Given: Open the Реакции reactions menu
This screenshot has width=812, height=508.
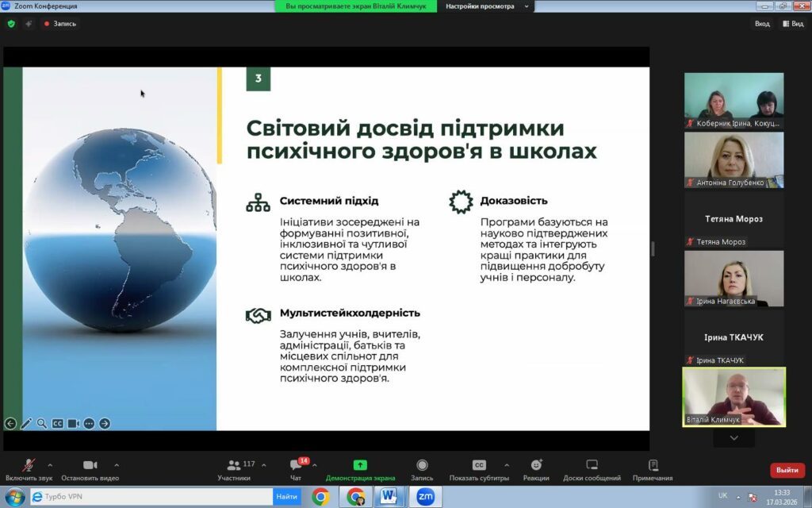Looking at the screenshot, I should click(536, 468).
